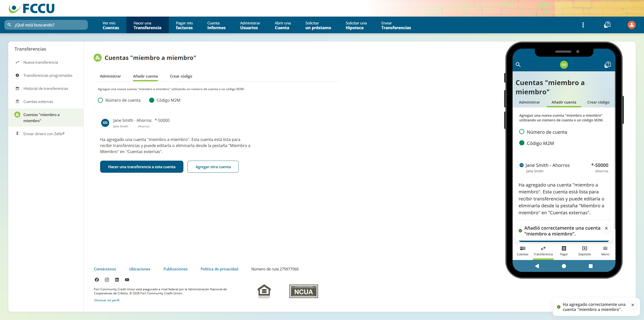Click the link icon beside Jane Smith - Ahorros
The image size is (644, 320).
pyautogui.click(x=105, y=123)
